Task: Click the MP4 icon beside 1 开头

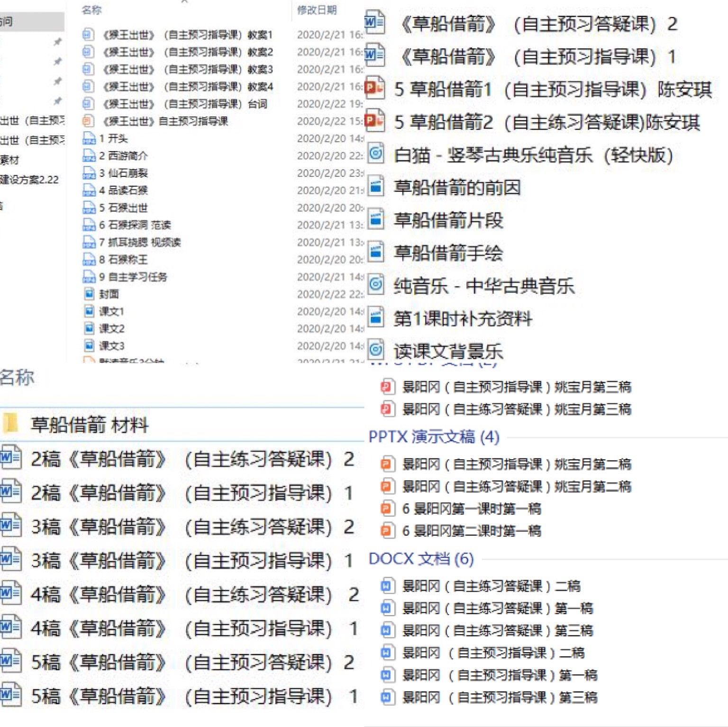Action: 89,138
